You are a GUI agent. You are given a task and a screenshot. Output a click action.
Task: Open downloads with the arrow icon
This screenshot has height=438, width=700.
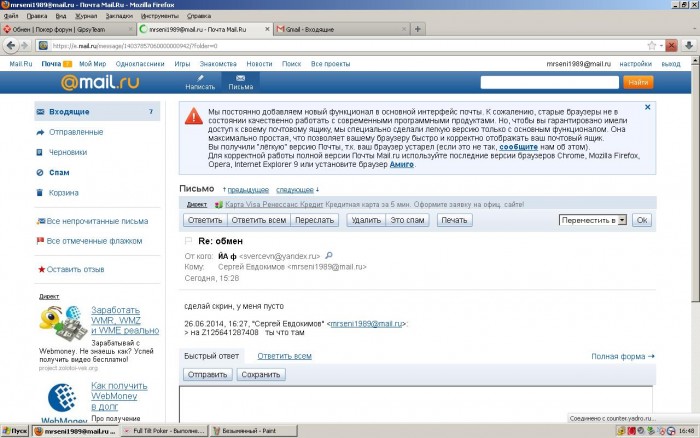click(689, 46)
